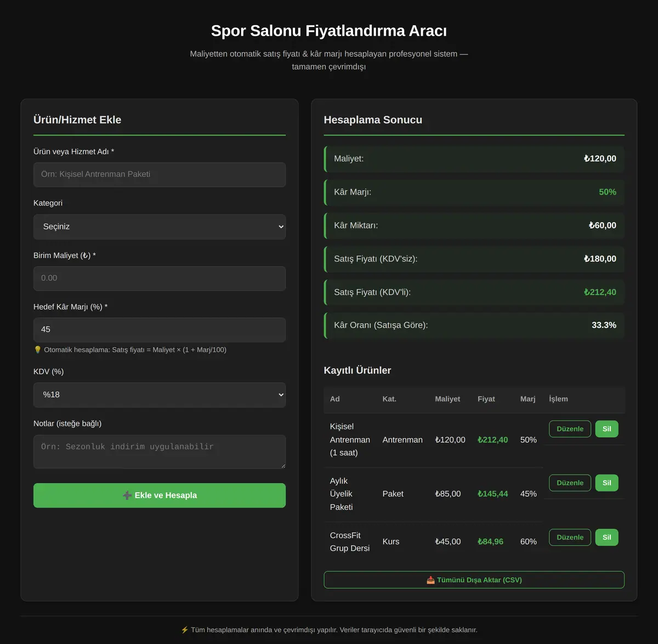This screenshot has width=658, height=644.
Task: Export all with Tümünü Dışa Aktar (CSV)
Action: click(474, 580)
